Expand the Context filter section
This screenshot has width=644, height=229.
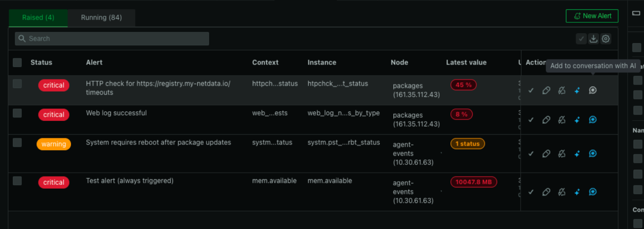point(637,210)
